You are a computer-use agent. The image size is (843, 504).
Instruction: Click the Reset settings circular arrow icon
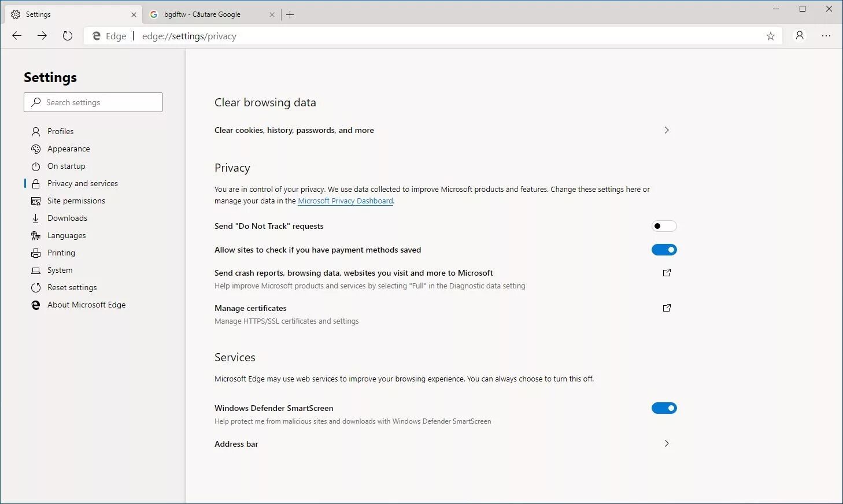pos(36,288)
